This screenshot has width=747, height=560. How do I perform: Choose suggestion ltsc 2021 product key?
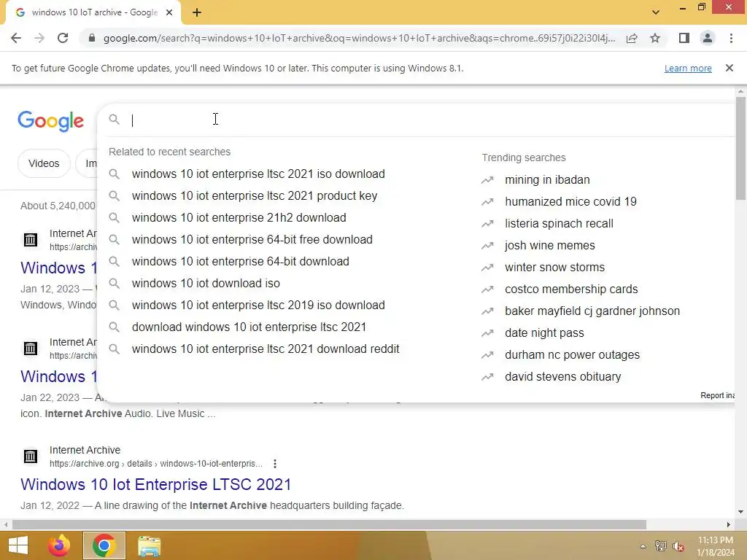[x=255, y=195]
